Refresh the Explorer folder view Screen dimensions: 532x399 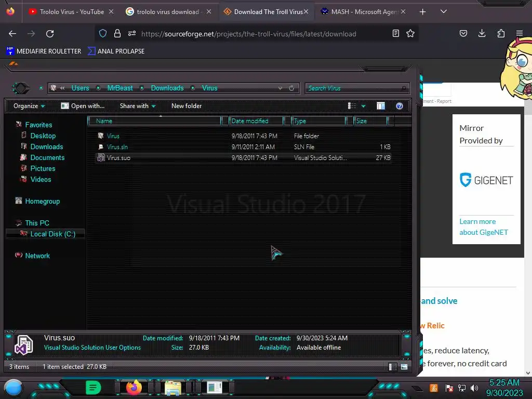coord(291,88)
